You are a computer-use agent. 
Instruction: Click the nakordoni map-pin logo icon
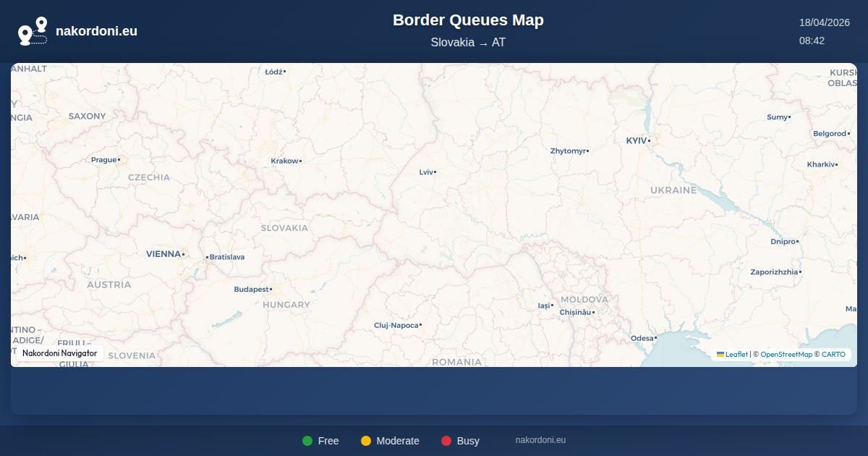[33, 31]
